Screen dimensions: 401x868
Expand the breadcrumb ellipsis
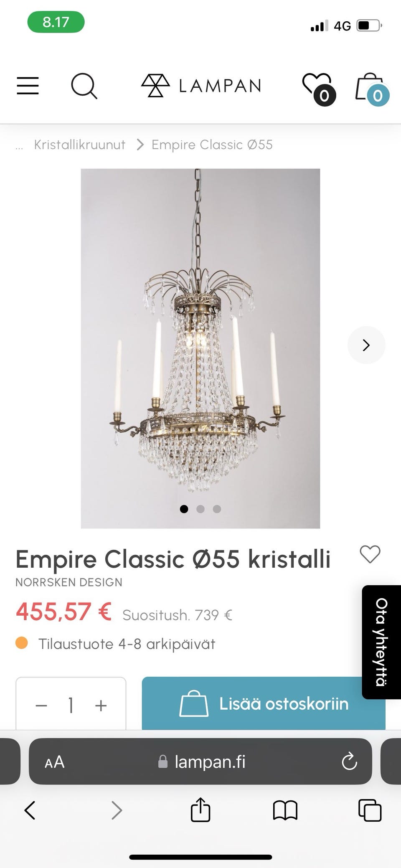[x=19, y=146]
